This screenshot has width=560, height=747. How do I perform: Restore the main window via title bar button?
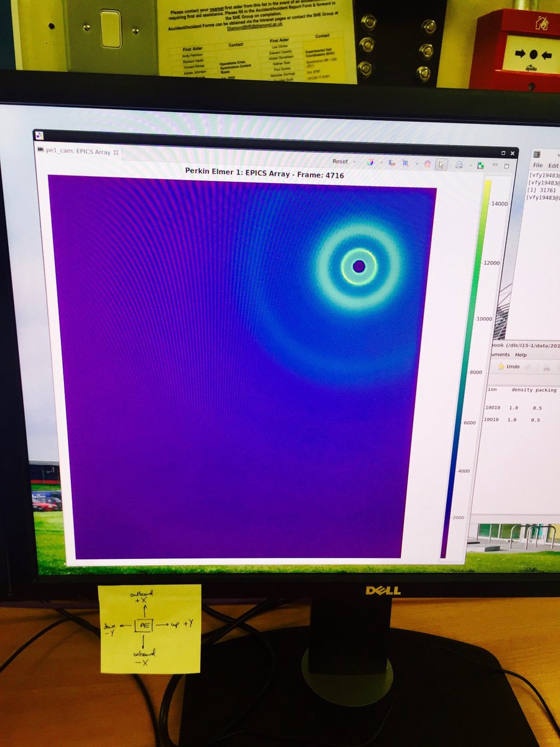click(x=503, y=153)
